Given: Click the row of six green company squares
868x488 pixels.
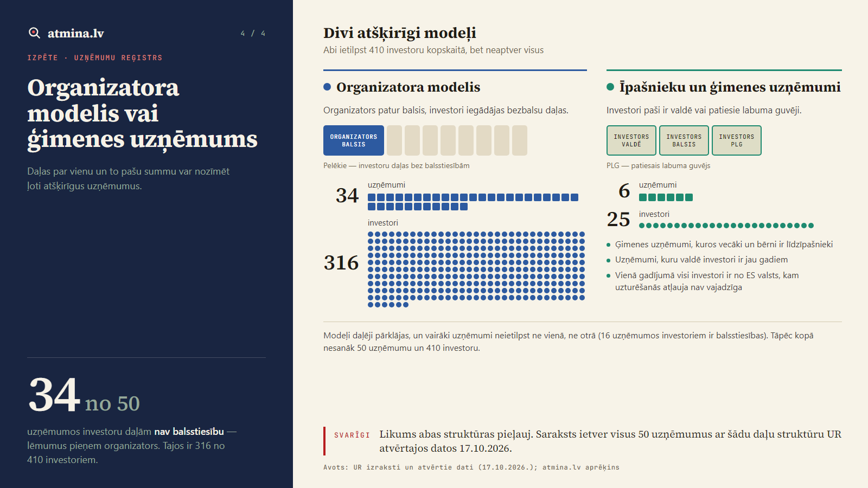Looking at the screenshot, I should point(666,197).
